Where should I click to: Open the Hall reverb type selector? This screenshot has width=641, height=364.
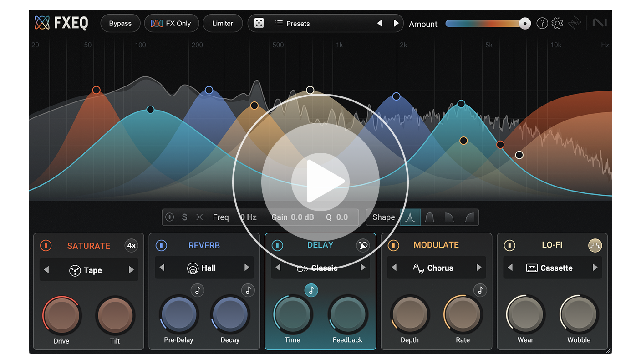tap(204, 268)
